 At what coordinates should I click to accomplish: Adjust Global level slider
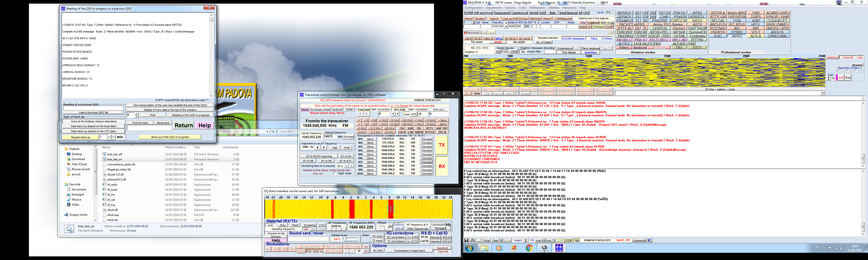tap(351, 239)
